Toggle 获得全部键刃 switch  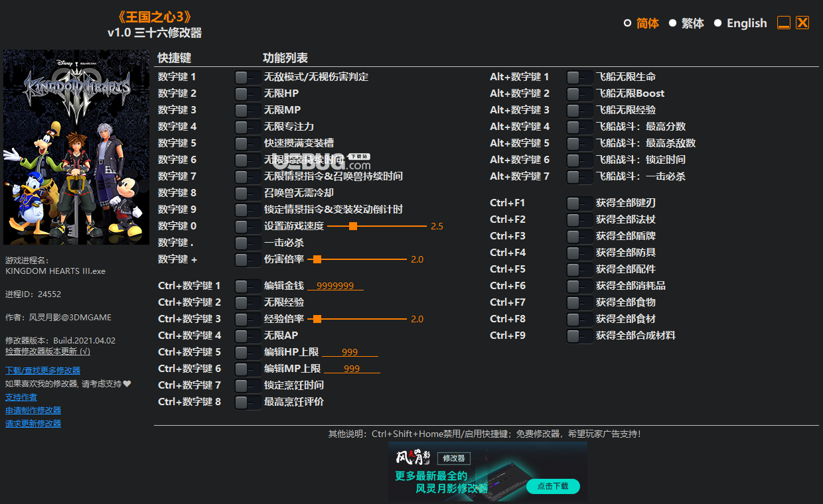pyautogui.click(x=580, y=203)
